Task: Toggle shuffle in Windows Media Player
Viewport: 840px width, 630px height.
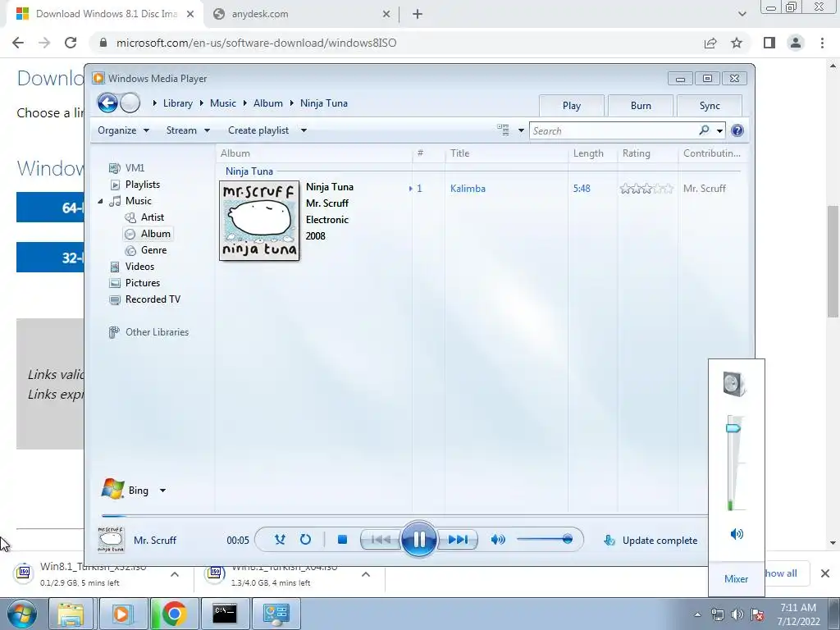Action: (280, 540)
